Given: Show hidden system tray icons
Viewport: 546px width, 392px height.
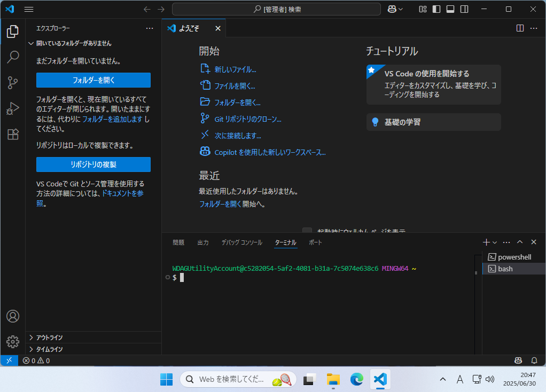Looking at the screenshot, I should tap(442, 379).
